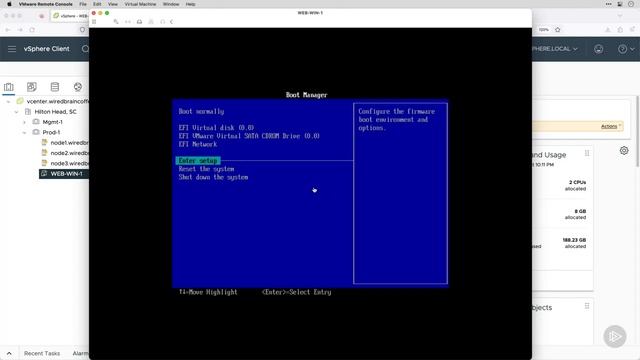Screen dimensions: 640x360
Task: Open the VMware Remote Console app menu
Action: [46, 4]
